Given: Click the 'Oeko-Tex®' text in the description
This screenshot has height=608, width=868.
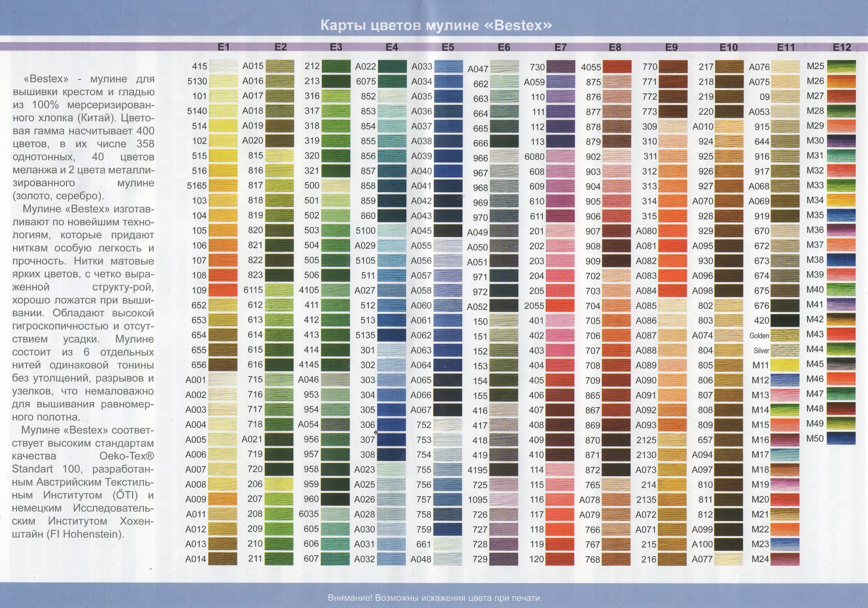Looking at the screenshot, I should [x=127, y=456].
